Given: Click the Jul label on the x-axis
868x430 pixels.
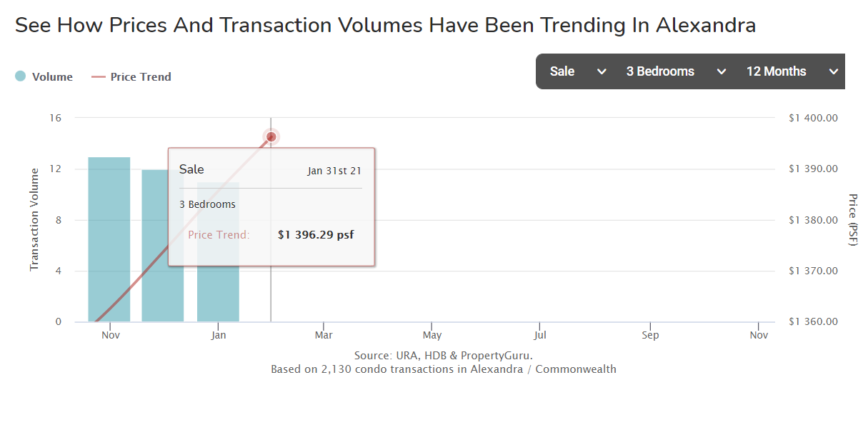Looking at the screenshot, I should [540, 335].
